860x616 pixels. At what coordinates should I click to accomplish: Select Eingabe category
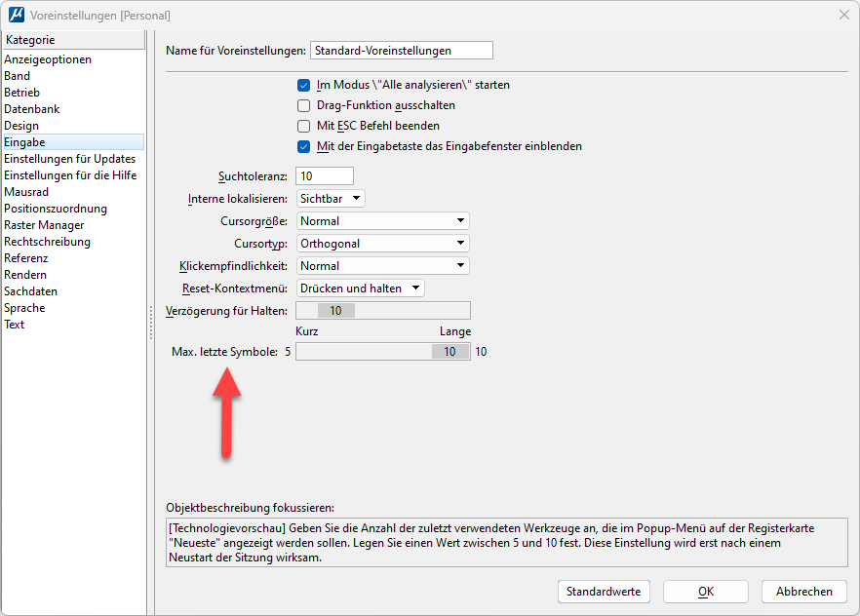click(73, 142)
